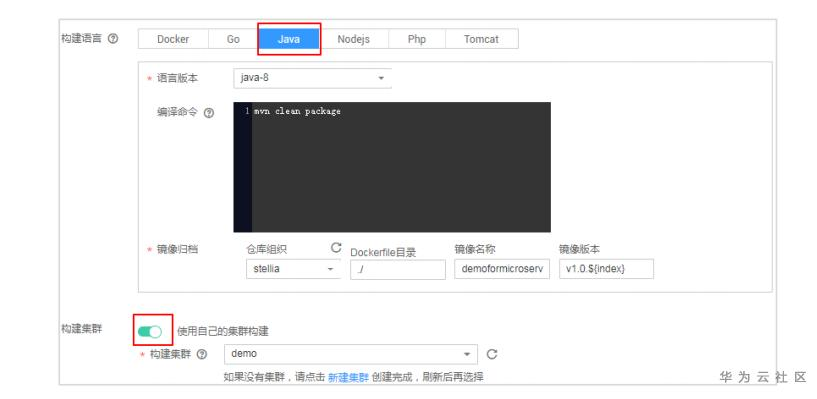The image size is (817, 399).
Task: Click into the compile command editor
Action: 392,167
